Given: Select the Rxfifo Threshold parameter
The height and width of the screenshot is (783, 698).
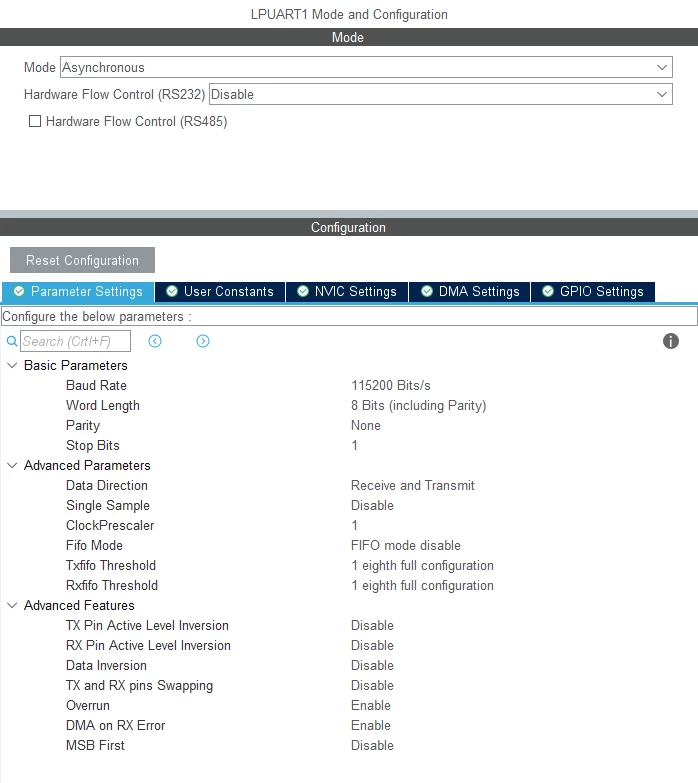Looking at the screenshot, I should pos(112,585).
